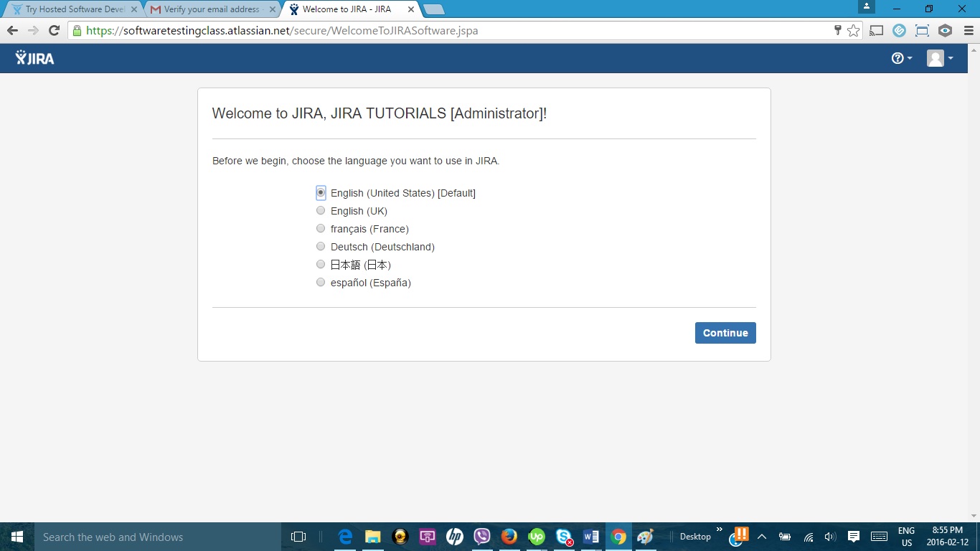Screen dimensions: 980x551
Task: Click the Cast extension icon
Action: click(x=876, y=31)
